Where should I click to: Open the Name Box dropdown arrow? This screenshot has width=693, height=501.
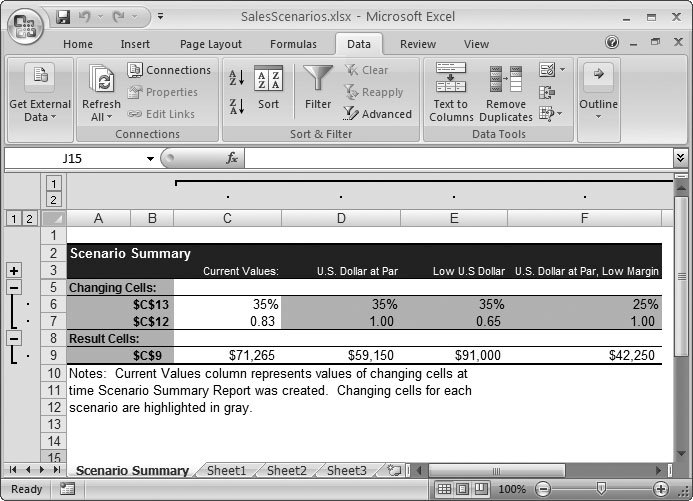tap(150, 158)
